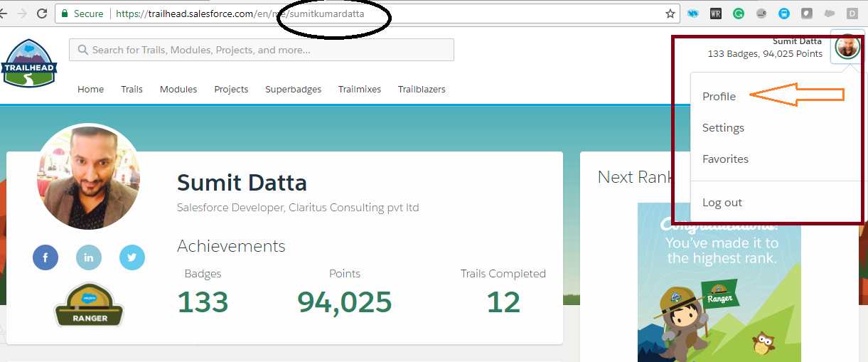Click the 94,025 Points value
Screen dimensions: 868x362
(x=344, y=302)
